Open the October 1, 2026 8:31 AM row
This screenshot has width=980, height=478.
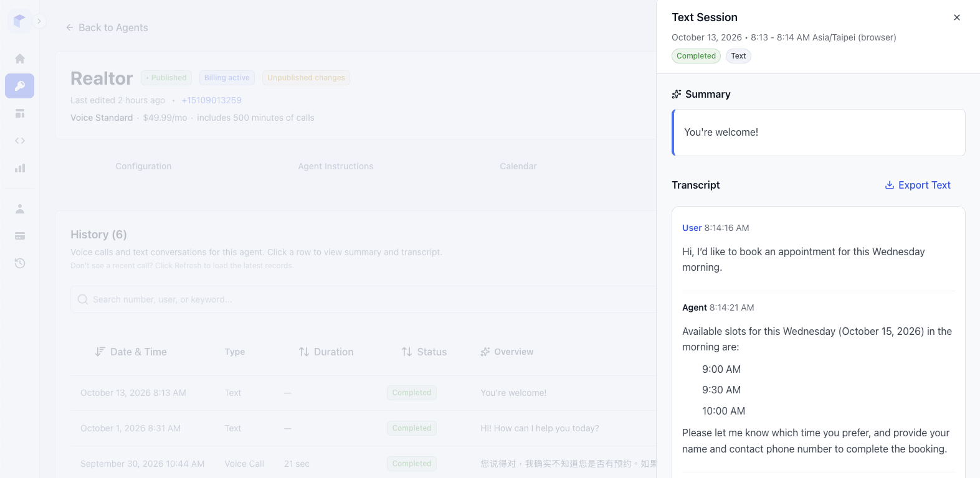(x=363, y=428)
